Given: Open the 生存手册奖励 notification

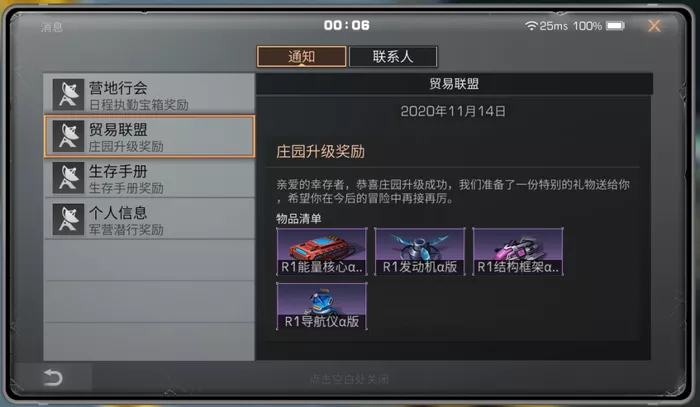Looking at the screenshot, I should 149,178.
